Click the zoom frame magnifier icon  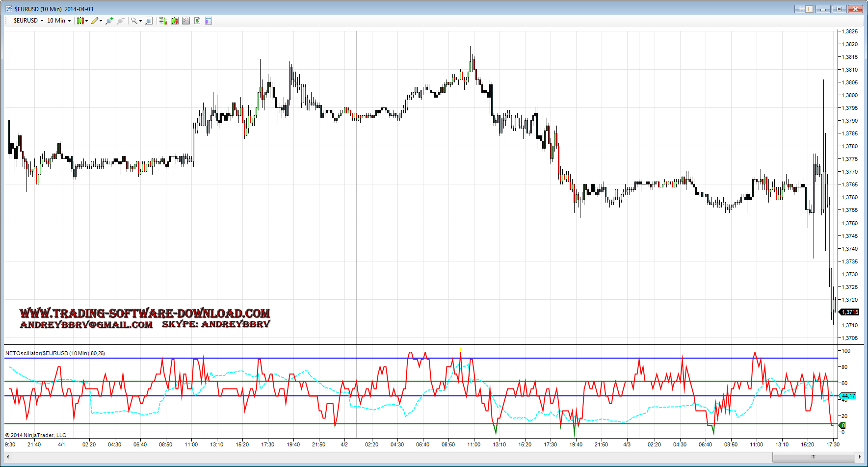coord(149,21)
